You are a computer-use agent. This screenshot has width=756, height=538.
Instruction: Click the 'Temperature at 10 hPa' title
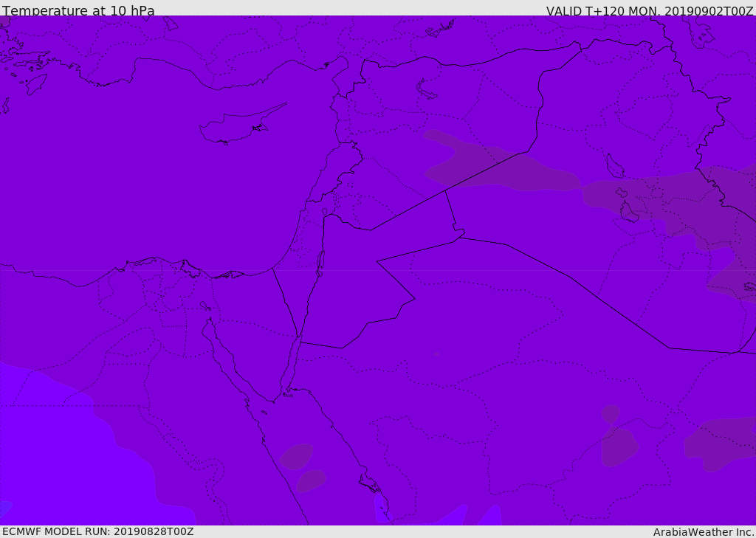78,10
